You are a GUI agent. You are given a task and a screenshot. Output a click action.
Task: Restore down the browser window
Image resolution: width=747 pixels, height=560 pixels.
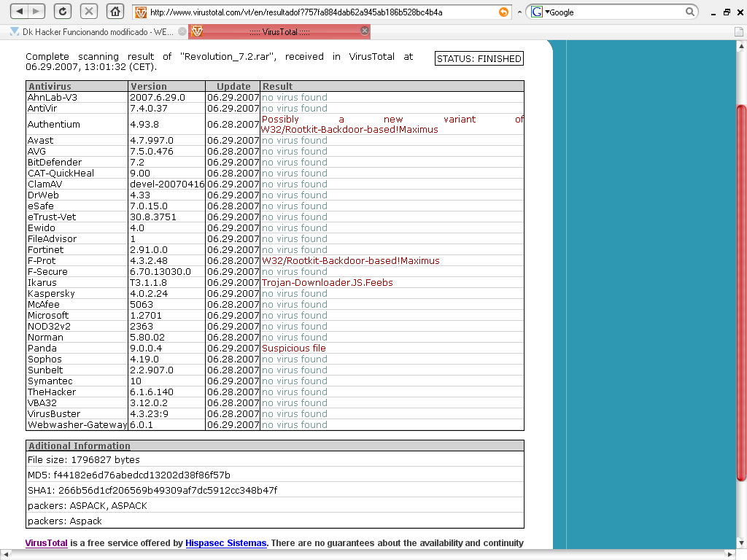pyautogui.click(x=727, y=12)
